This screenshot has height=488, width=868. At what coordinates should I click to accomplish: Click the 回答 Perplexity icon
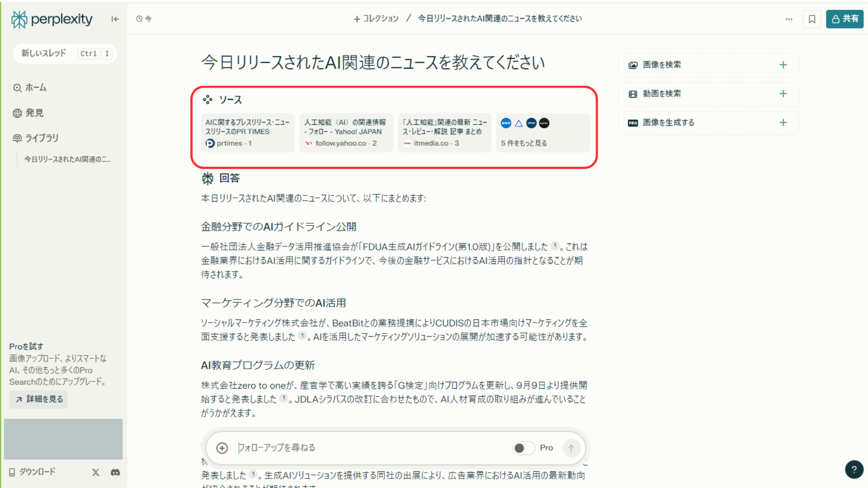click(x=208, y=178)
